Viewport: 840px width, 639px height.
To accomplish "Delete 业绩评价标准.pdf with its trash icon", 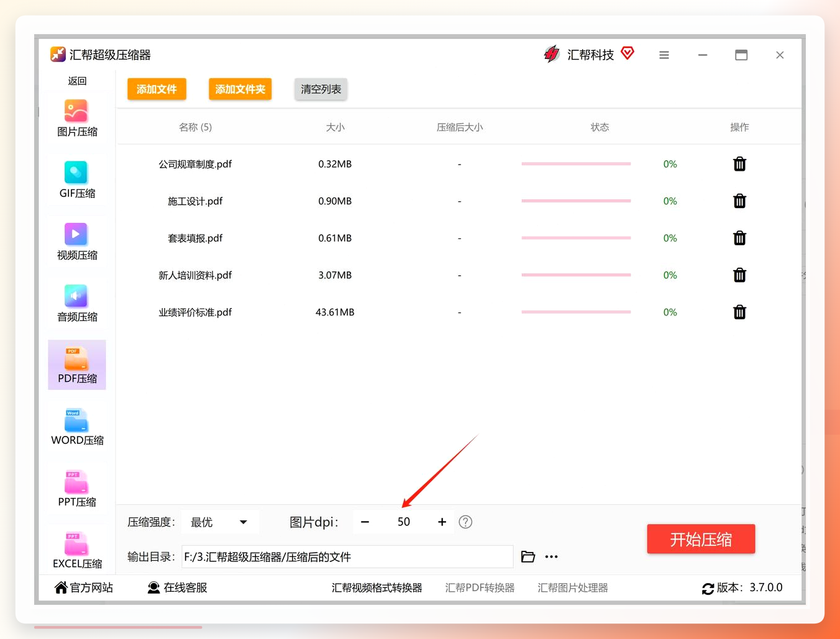I will [739, 312].
